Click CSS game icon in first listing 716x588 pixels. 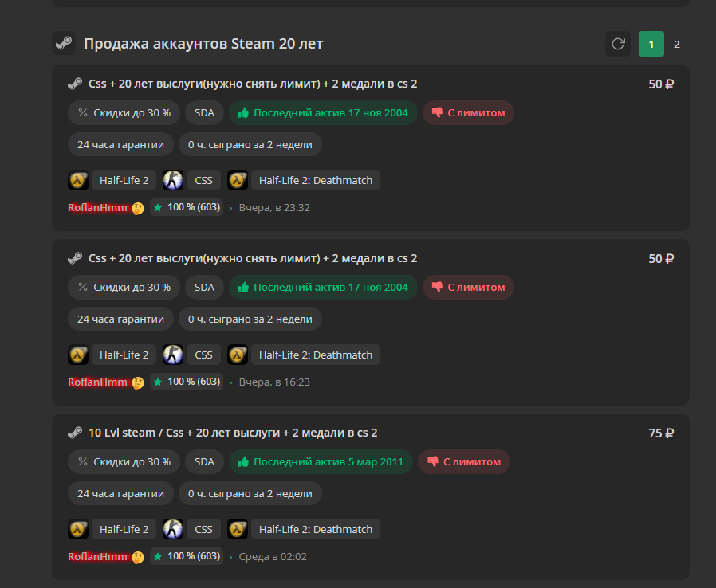click(x=173, y=180)
